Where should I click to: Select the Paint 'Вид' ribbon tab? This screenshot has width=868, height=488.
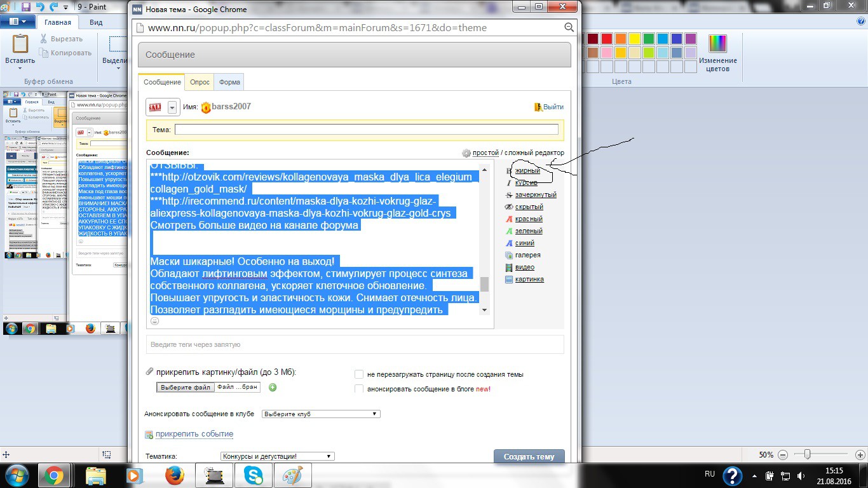click(96, 22)
